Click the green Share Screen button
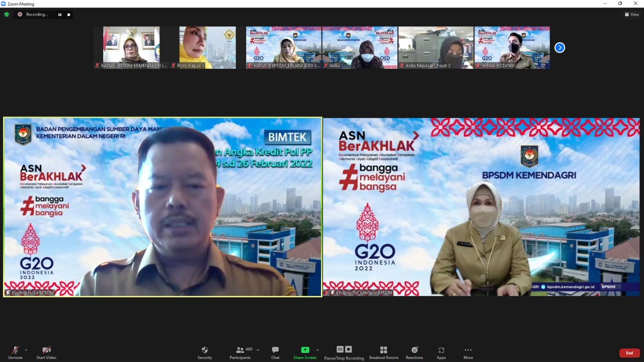Viewport: 644px width, 362px height. pos(305,352)
